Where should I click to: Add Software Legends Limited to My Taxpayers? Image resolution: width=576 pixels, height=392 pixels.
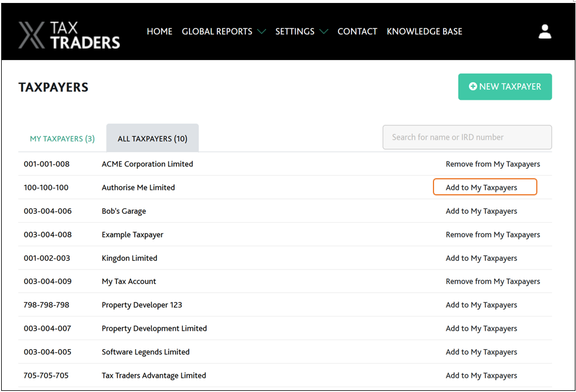click(x=481, y=352)
